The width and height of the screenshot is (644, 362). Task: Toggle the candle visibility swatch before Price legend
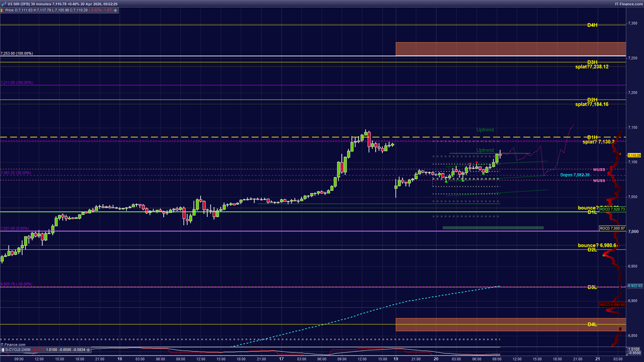pos(2,10)
